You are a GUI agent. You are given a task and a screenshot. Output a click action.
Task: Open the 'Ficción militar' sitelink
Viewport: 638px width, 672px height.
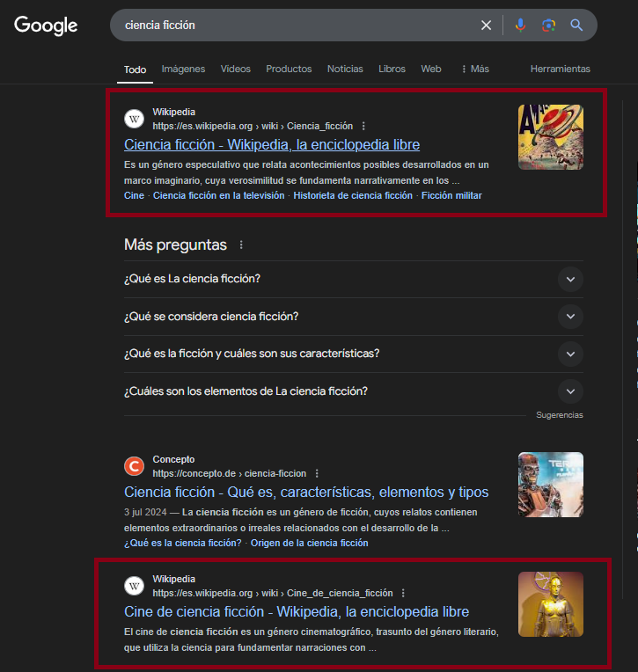451,195
